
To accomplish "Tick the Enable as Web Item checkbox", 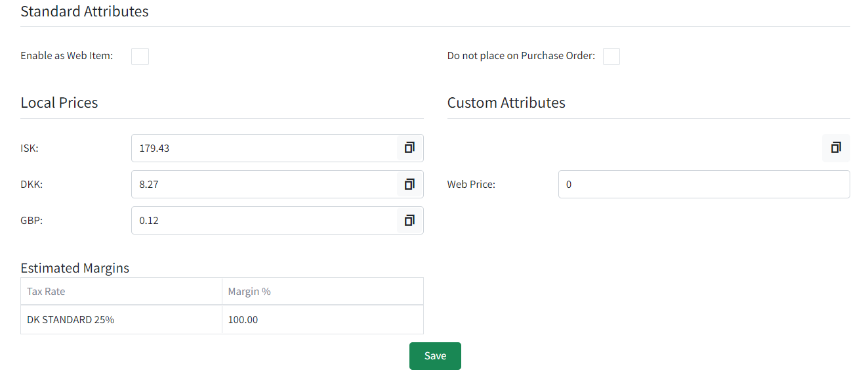I will click(140, 56).
